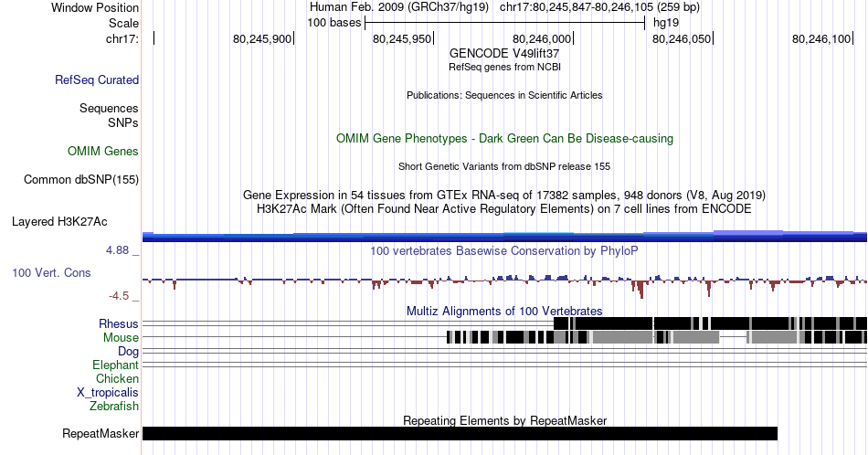The image size is (868, 455).
Task: Click the Dog alignment row label
Action: point(128,351)
